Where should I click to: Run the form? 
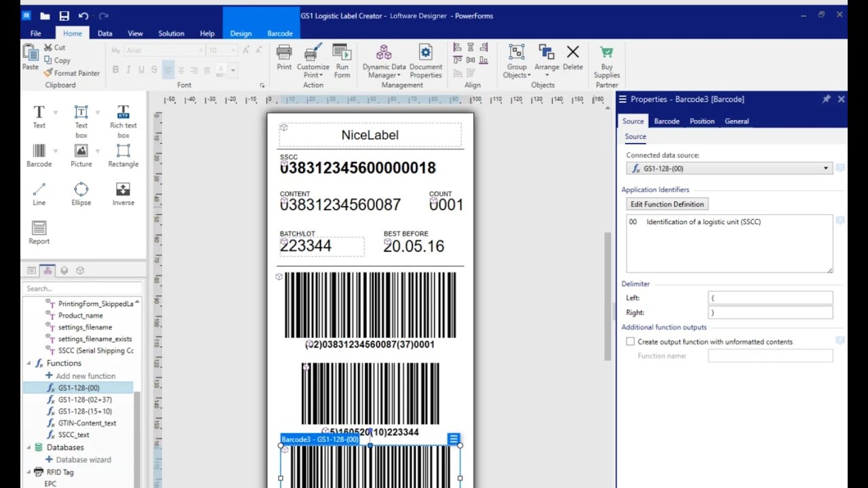coord(342,62)
